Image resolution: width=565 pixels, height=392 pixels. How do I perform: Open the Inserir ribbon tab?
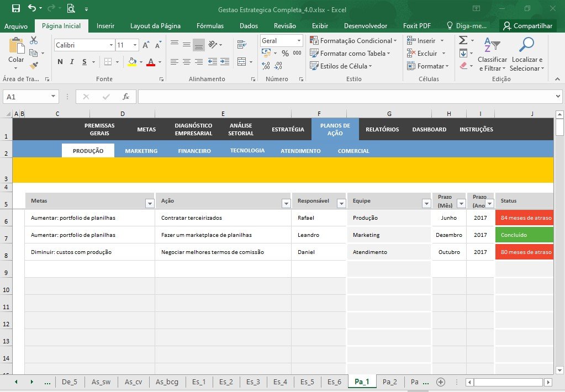[x=105, y=26]
